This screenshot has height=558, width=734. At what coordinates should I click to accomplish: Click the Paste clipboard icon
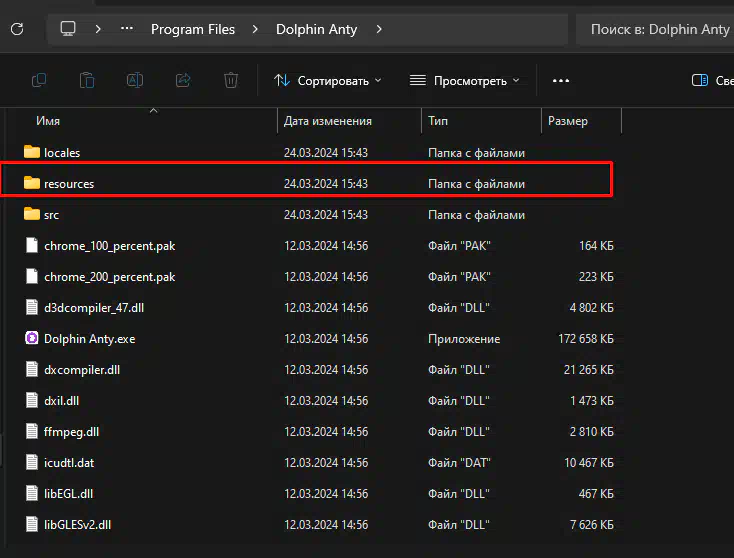point(87,80)
